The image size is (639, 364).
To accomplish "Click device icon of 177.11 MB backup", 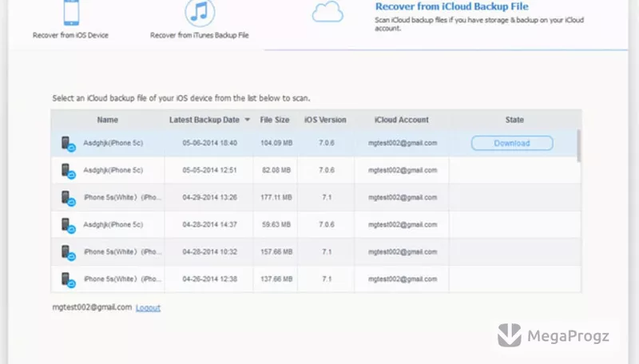I will pos(68,198).
